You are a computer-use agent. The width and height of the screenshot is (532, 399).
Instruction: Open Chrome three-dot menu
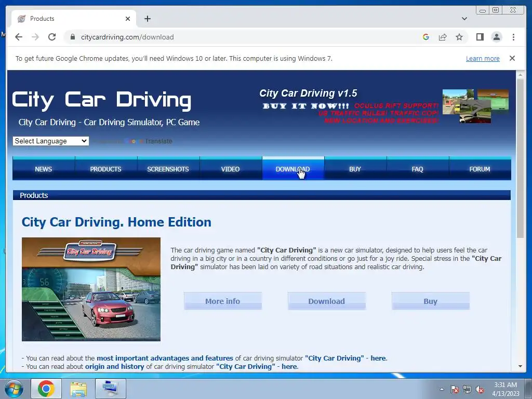pos(513,37)
